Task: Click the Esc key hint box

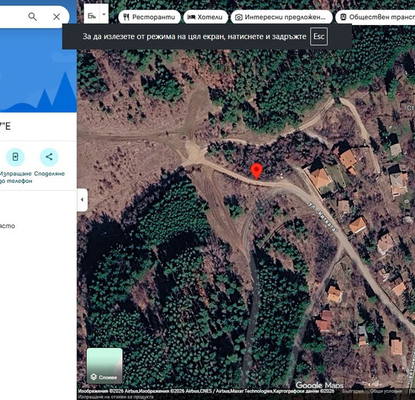Action: pos(319,36)
